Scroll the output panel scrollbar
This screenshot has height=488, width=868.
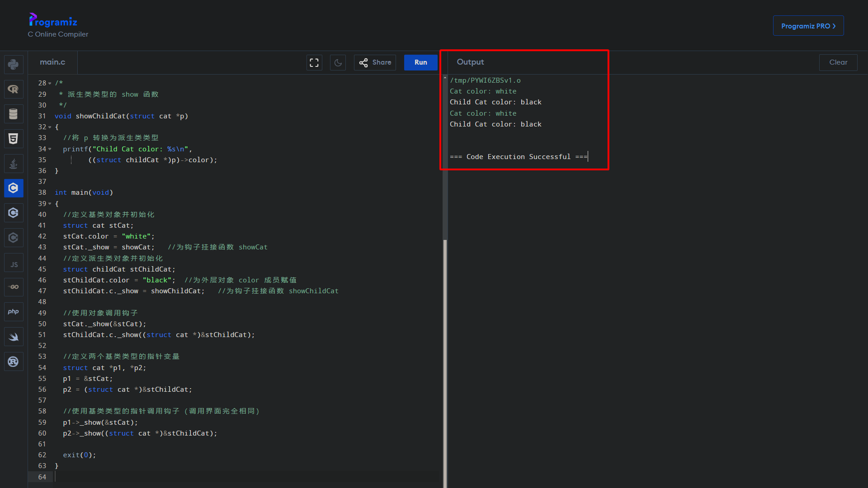tap(446, 119)
